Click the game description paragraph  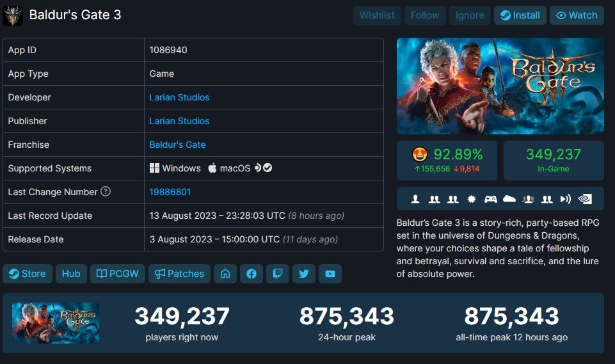click(x=498, y=248)
